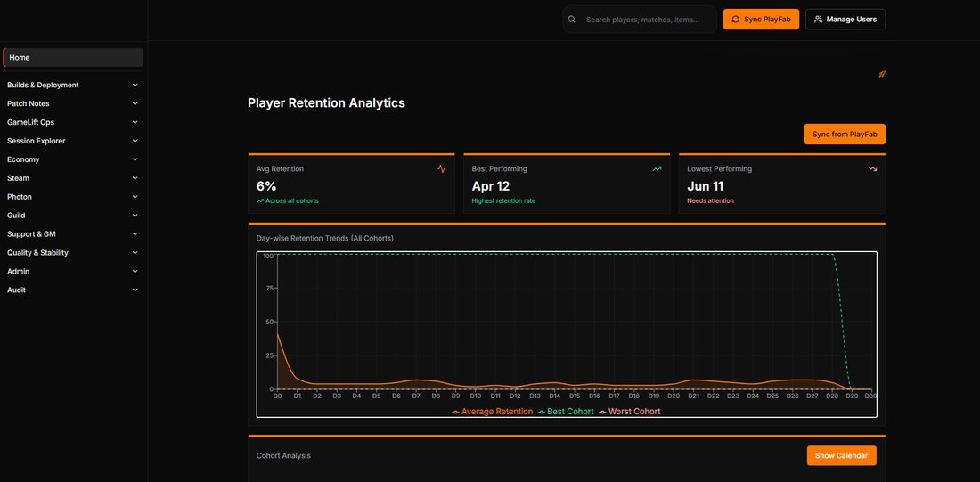Expand Admin chevron
The height and width of the screenshot is (482, 980).
coord(135,272)
